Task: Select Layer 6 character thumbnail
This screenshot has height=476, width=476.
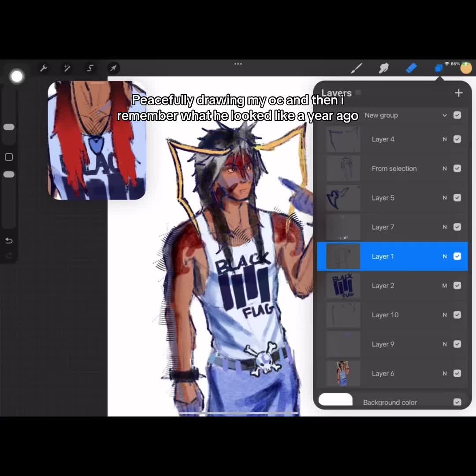Action: pyautogui.click(x=343, y=374)
